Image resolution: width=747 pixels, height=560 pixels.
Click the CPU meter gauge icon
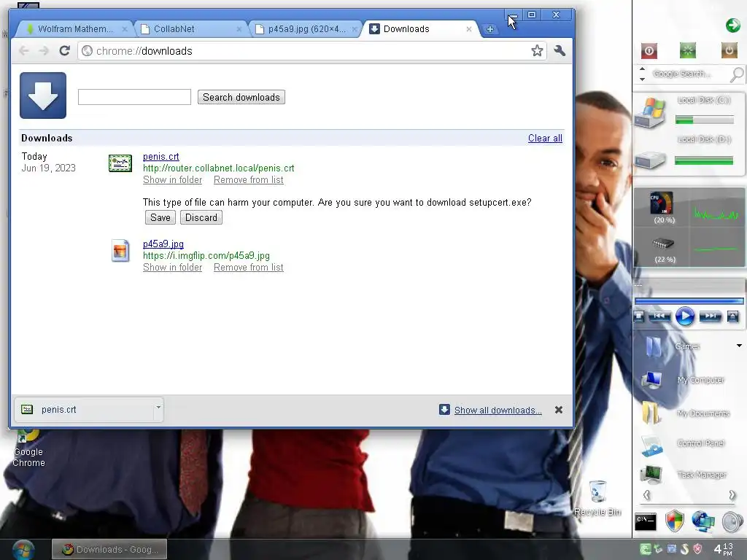pos(662,203)
